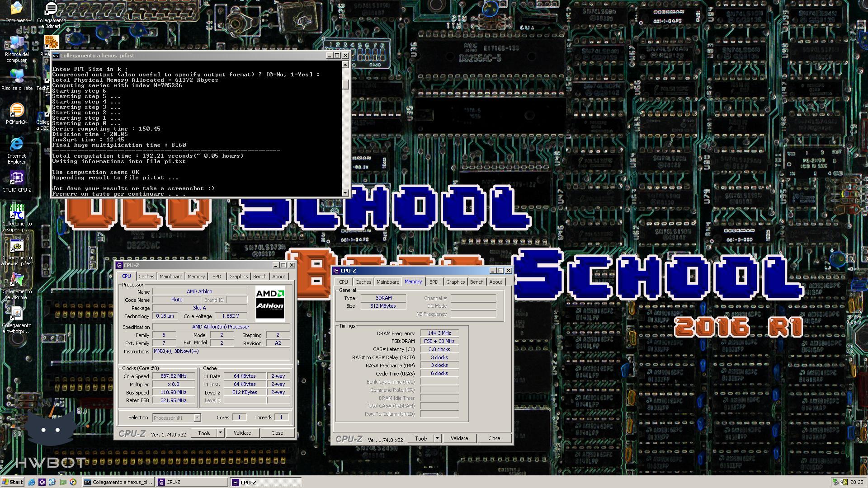Click Validate button in right CPU-Z window
The height and width of the screenshot is (488, 868).
point(459,438)
